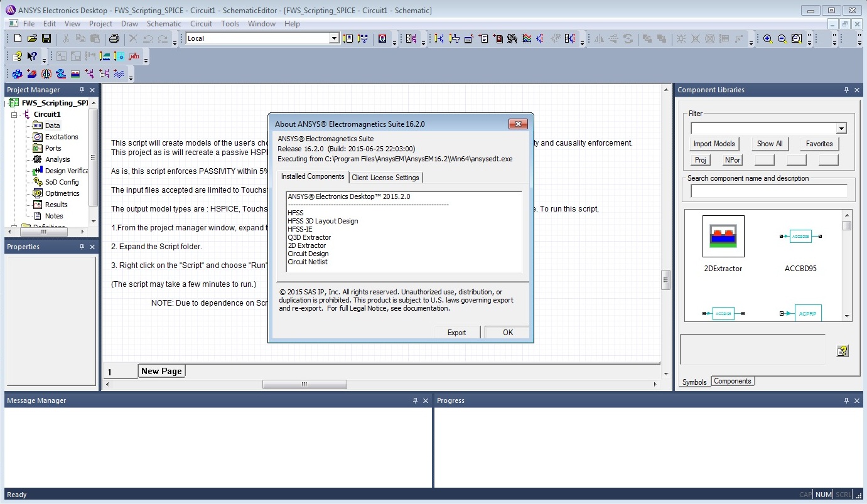Select 'Q3D Extractor' in components list
The width and height of the screenshot is (867, 504).
309,237
